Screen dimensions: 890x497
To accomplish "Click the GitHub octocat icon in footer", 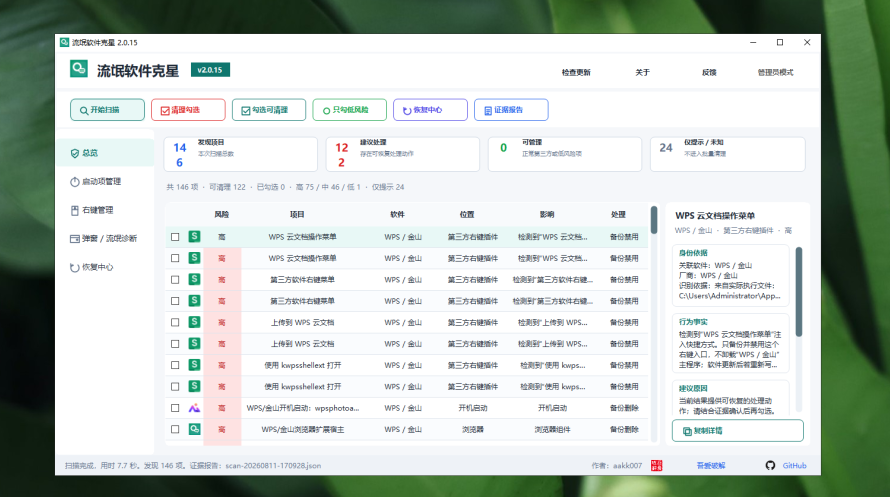I will (770, 465).
